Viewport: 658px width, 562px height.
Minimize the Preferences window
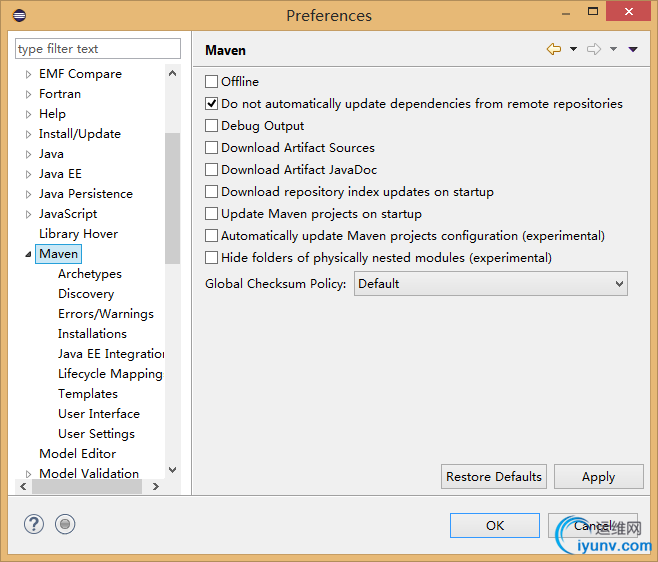[566, 13]
